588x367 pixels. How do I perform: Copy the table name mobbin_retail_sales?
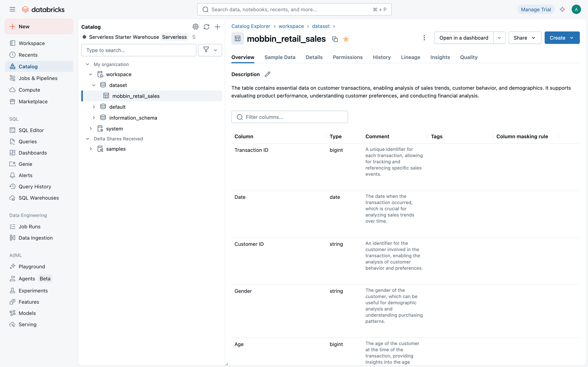pos(335,39)
